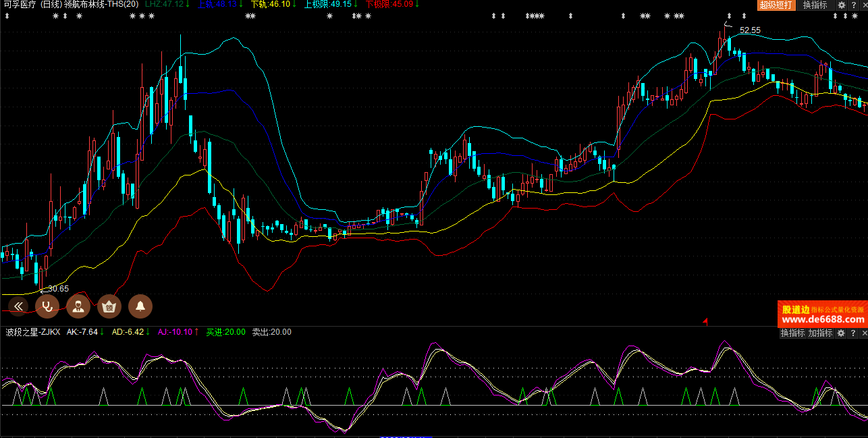Viewport: 868px width, 438px height.
Task: Click the 股道边 www.de6688.com banner
Action: [x=823, y=314]
